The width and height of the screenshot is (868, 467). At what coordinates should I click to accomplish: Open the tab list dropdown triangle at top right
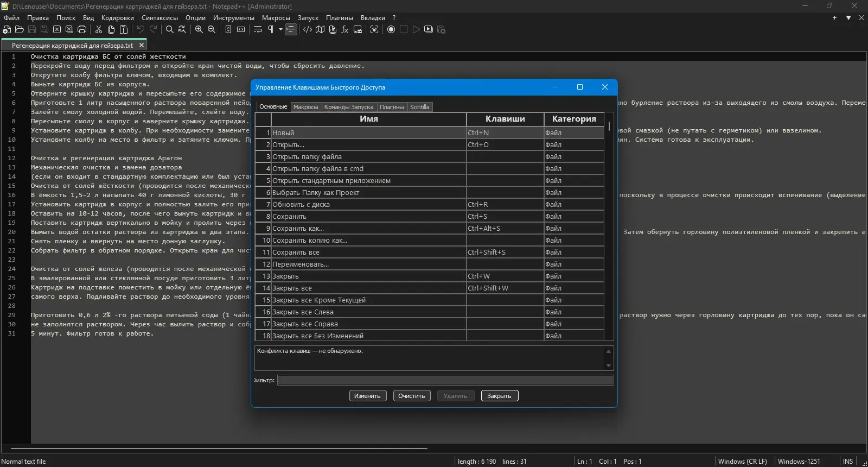tap(848, 18)
